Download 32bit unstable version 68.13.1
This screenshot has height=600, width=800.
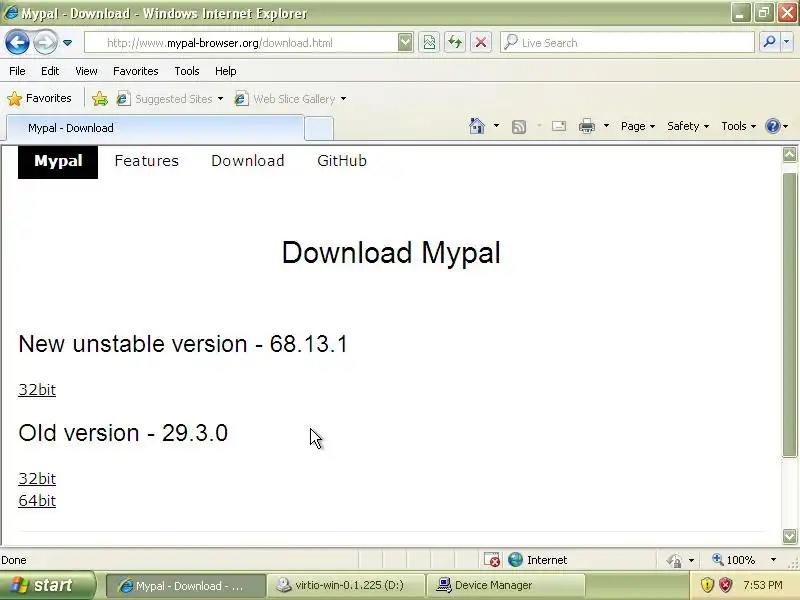(x=37, y=390)
